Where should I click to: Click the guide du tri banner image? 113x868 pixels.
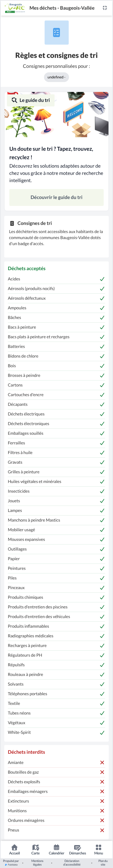pyautogui.click(x=57, y=115)
